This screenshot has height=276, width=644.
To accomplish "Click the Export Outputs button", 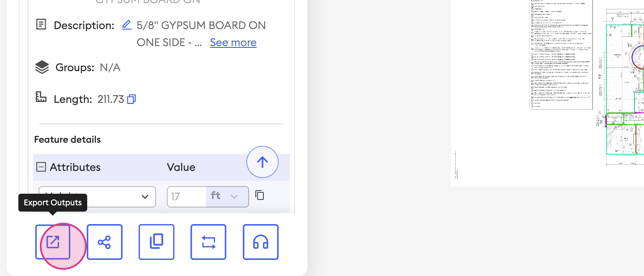I will pos(53,242).
